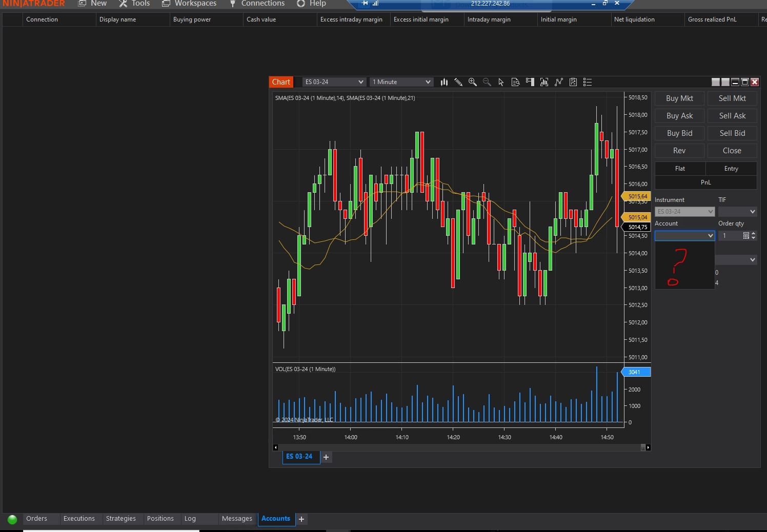Screen dimensions: 767x532
Task: Open the order quantity calculator icon
Action: tap(746, 236)
